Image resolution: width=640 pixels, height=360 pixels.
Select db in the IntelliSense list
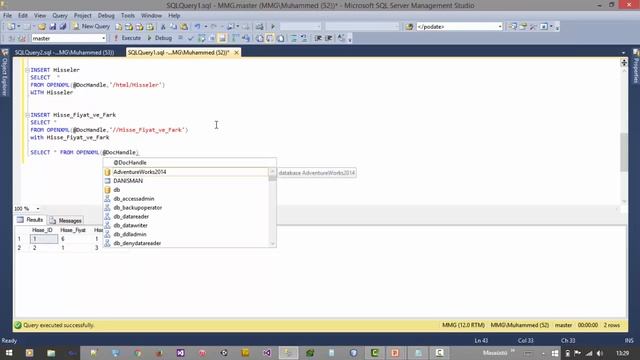pos(186,190)
